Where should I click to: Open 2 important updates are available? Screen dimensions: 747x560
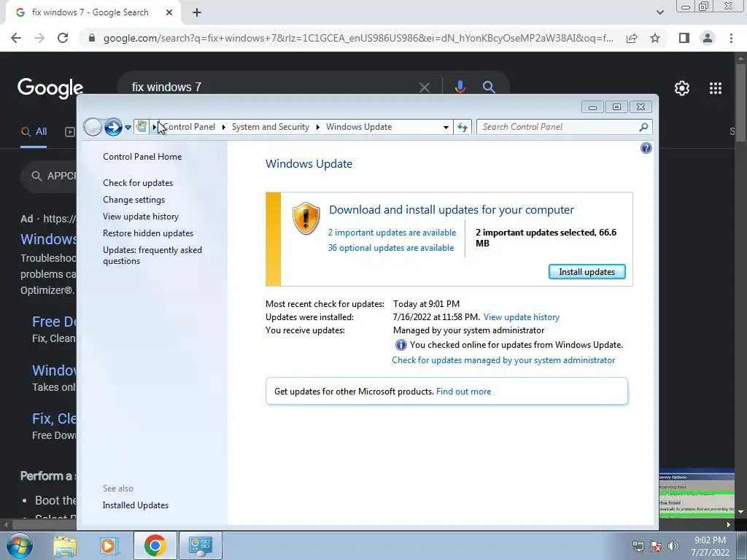392,233
